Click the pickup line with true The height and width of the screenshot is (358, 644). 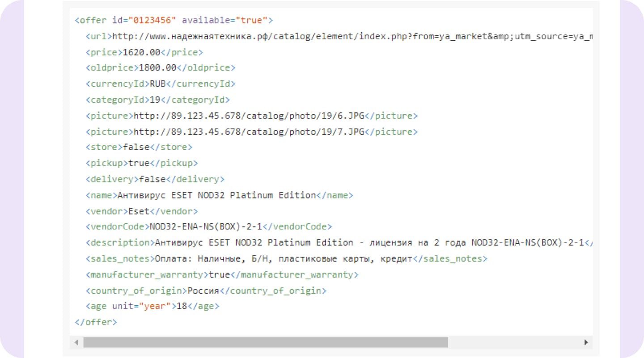pos(142,163)
